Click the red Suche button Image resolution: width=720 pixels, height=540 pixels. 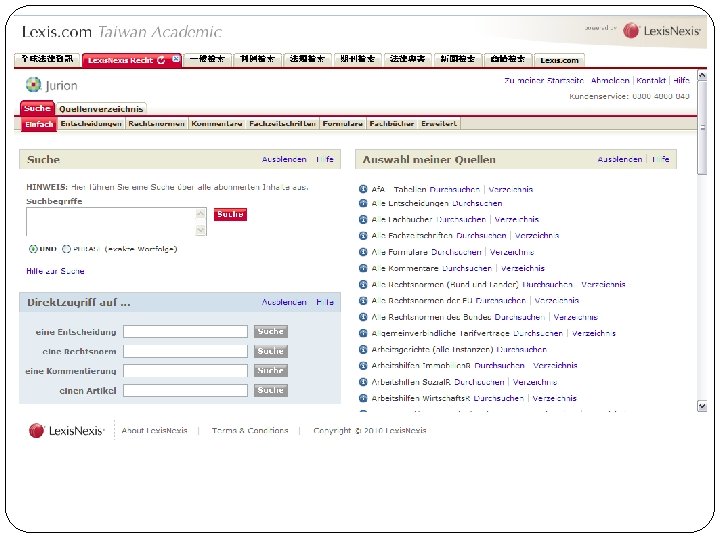[x=230, y=214]
